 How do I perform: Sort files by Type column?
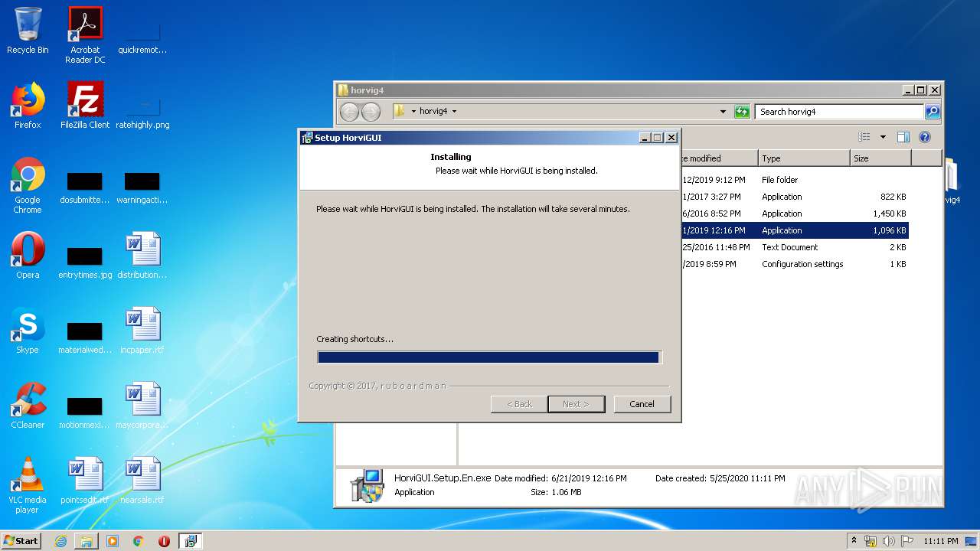pyautogui.click(x=804, y=158)
